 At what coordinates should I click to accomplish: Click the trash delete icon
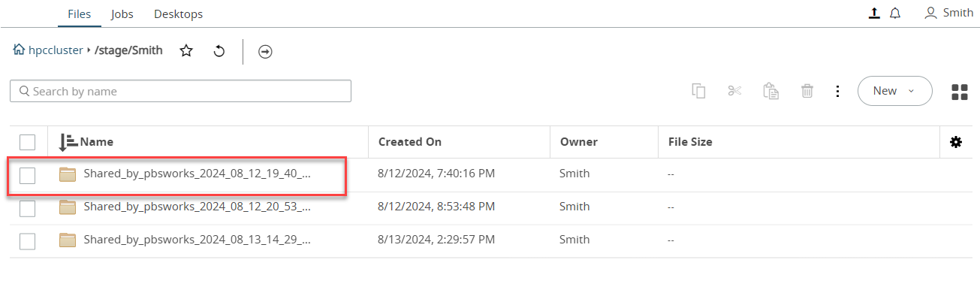click(807, 91)
